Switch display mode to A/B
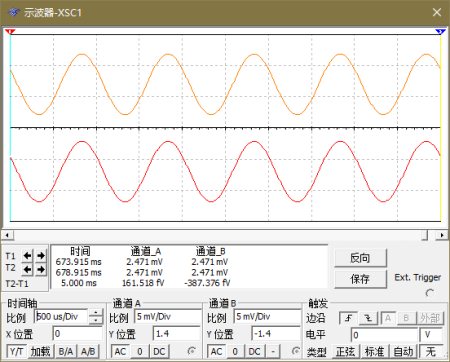450x362 pixels. [x=88, y=351]
